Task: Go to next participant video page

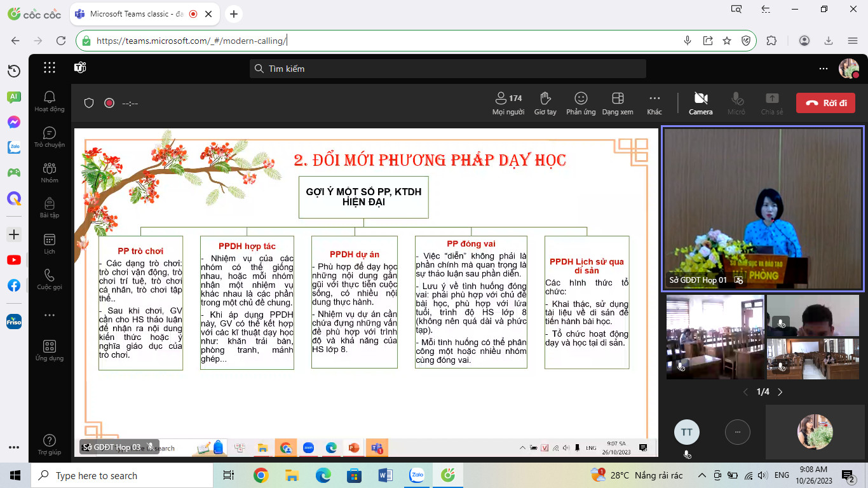Action: [x=780, y=392]
